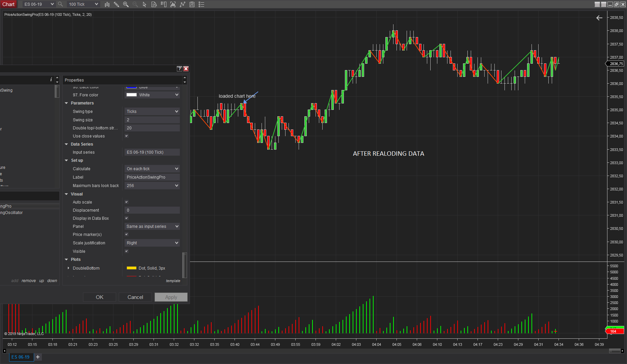
Task: Click the white Fore color swatch
Action: pyautogui.click(x=132, y=95)
